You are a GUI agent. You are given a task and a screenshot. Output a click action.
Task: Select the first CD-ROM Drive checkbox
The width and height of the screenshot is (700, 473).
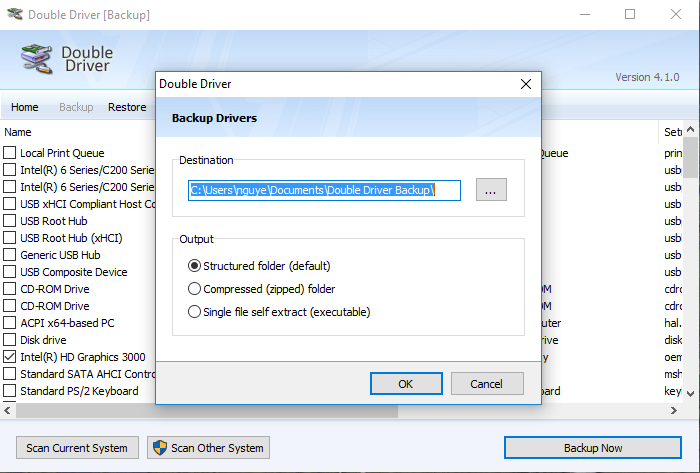pos(9,288)
